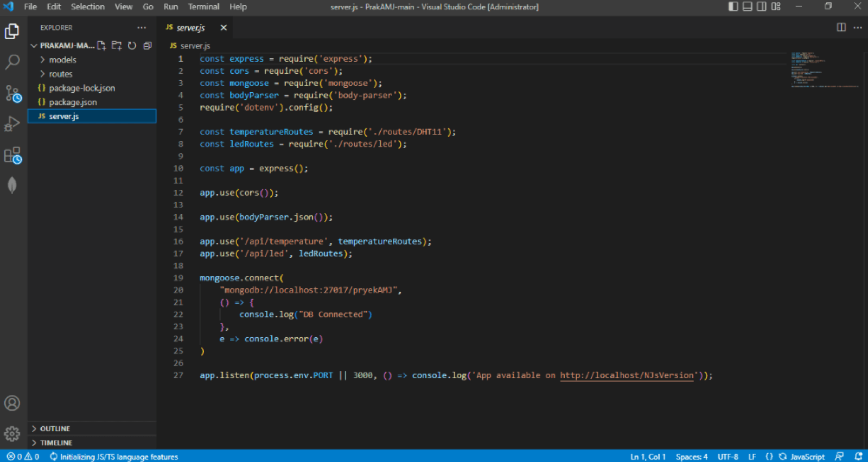This screenshot has height=462, width=868.
Task: Open errors and warnings in status bar
Action: coord(23,457)
